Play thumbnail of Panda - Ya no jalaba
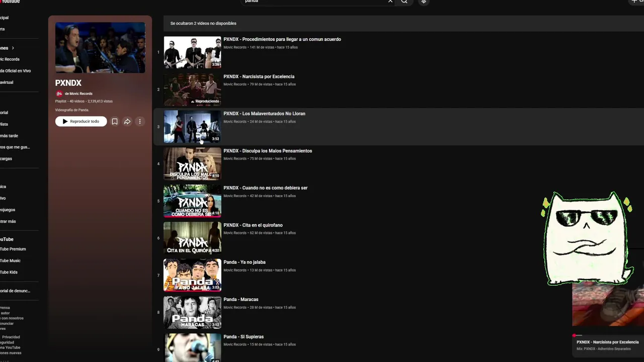Image resolution: width=644 pixels, height=362 pixels. pos(192,276)
